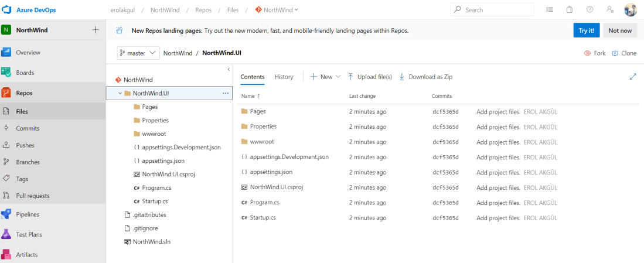Click the Azure DevOps logo icon
644x263 pixels.
pyautogui.click(x=8, y=9)
